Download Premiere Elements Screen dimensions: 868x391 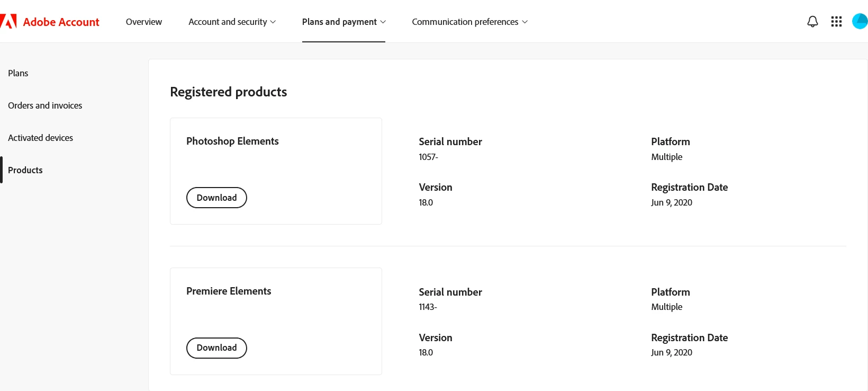click(216, 348)
